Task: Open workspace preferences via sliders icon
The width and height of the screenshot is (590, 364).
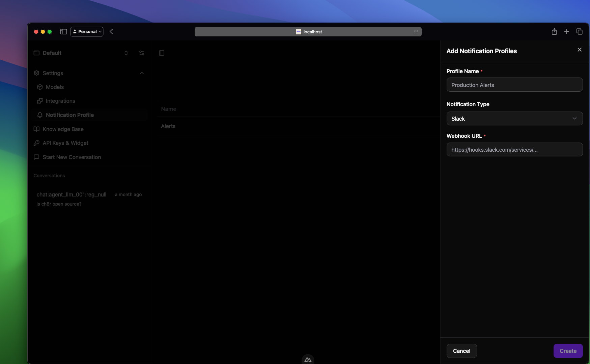Action: tap(142, 53)
